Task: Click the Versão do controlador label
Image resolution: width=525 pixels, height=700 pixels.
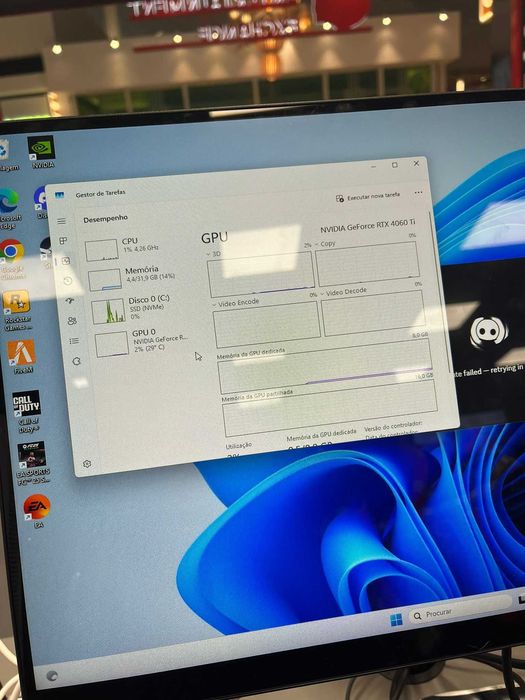Action: (393, 426)
